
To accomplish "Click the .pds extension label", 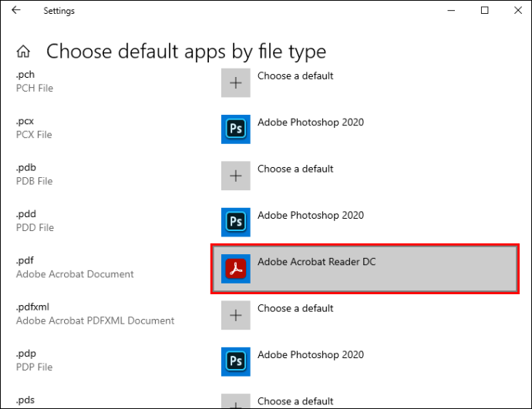I will 25,401.
